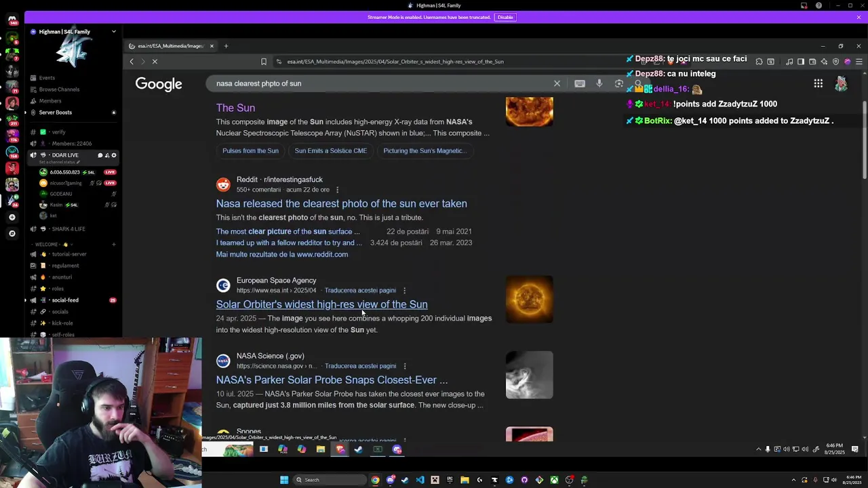Stop loading the page
Image resolution: width=868 pixels, height=488 pixels.
[155, 62]
